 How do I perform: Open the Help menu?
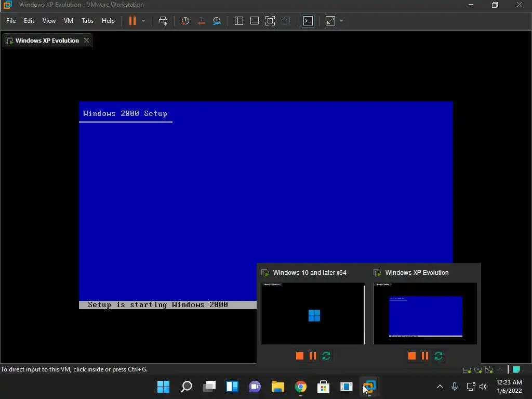108,21
